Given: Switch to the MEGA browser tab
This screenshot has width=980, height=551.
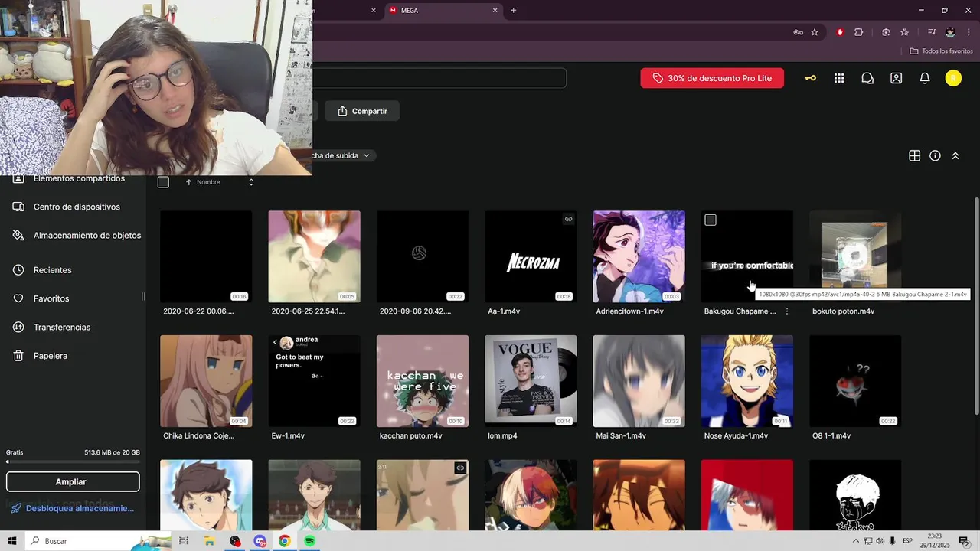Looking at the screenshot, I should click(442, 11).
